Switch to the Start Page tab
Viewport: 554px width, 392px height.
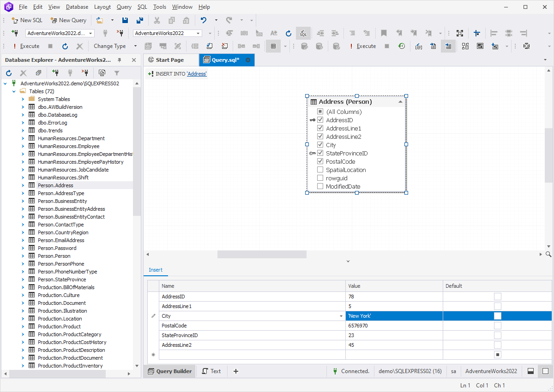click(169, 60)
